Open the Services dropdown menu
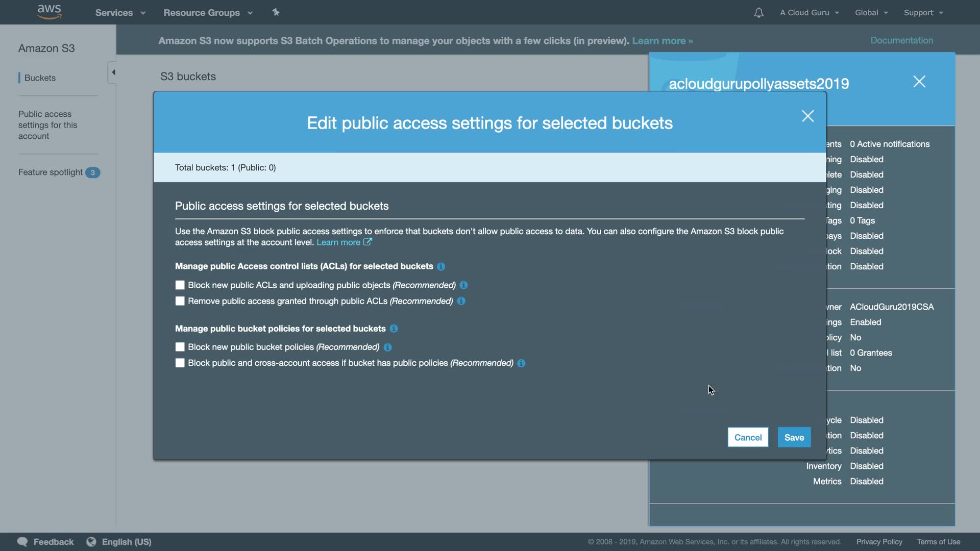The width and height of the screenshot is (980, 551). 120,13
